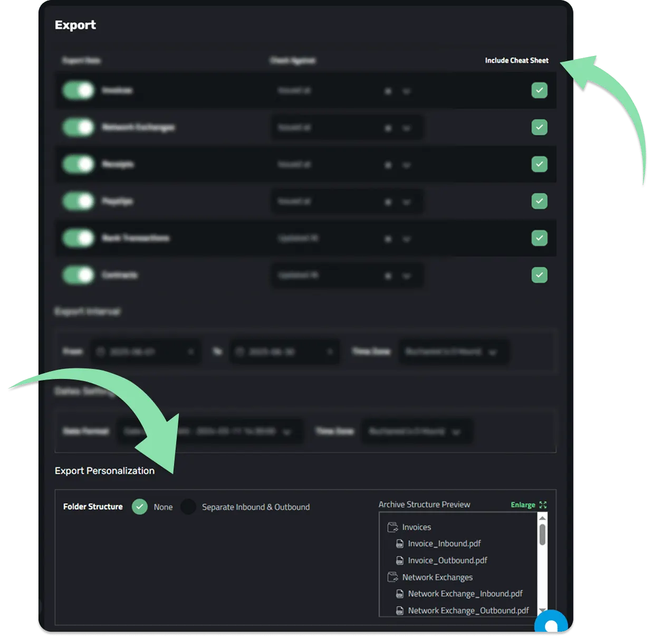This screenshot has width=672, height=636.
Task: Click the calendar icon in the From date field
Action: point(101,352)
